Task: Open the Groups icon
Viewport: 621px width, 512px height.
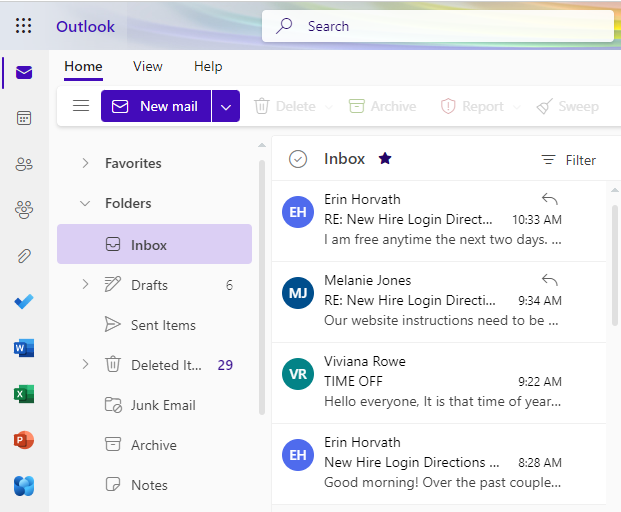Action: coord(24,209)
